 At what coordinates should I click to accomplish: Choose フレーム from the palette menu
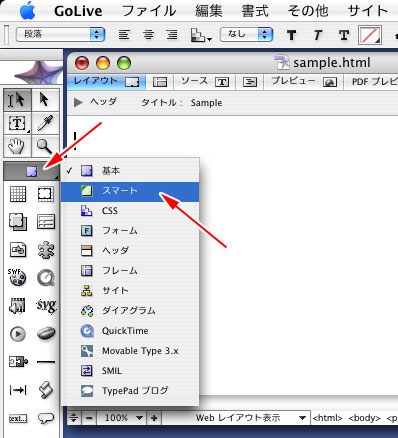click(x=130, y=271)
